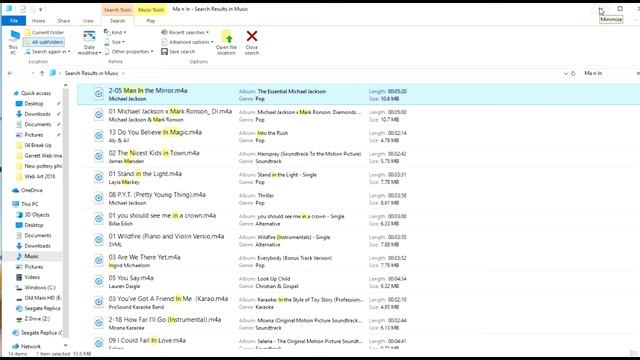640x360 pixels.
Task: Click the Save search button
Action: click(178, 52)
